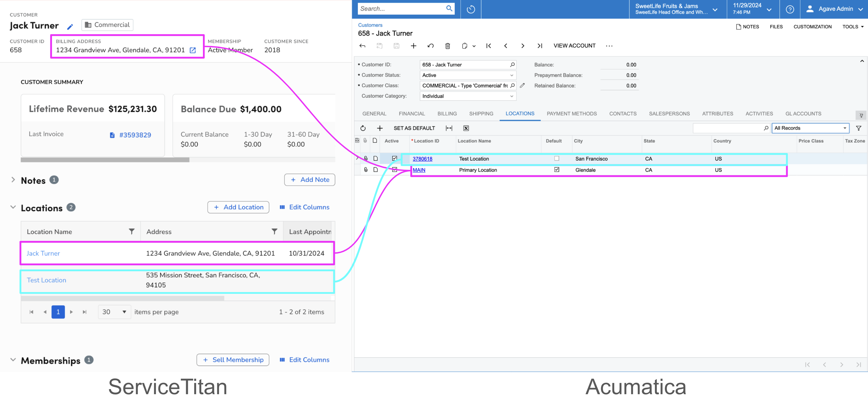Filter the Location Name column
The width and height of the screenshot is (868, 407).
[132, 231]
